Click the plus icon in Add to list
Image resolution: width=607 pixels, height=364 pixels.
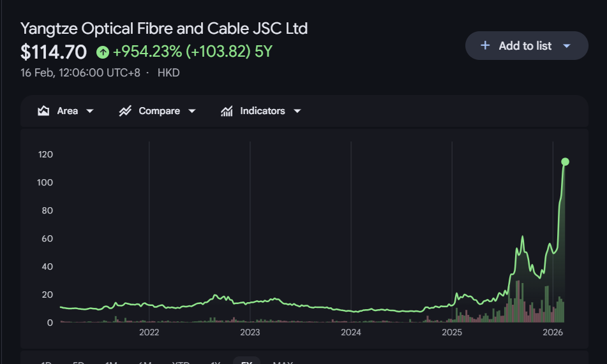tap(485, 45)
